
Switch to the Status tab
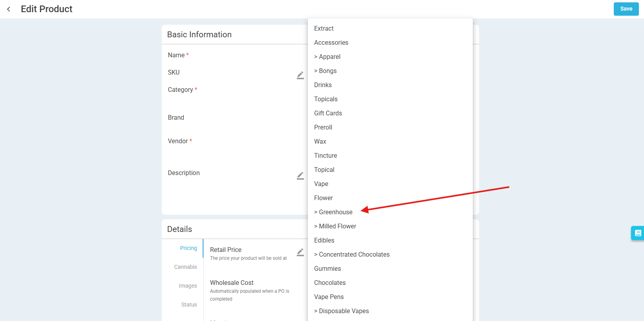(189, 305)
